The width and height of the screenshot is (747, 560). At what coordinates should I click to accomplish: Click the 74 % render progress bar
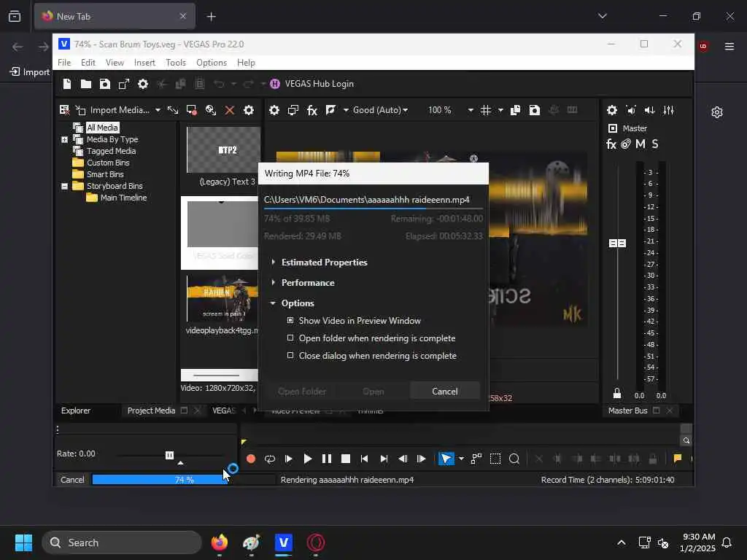[x=184, y=480]
